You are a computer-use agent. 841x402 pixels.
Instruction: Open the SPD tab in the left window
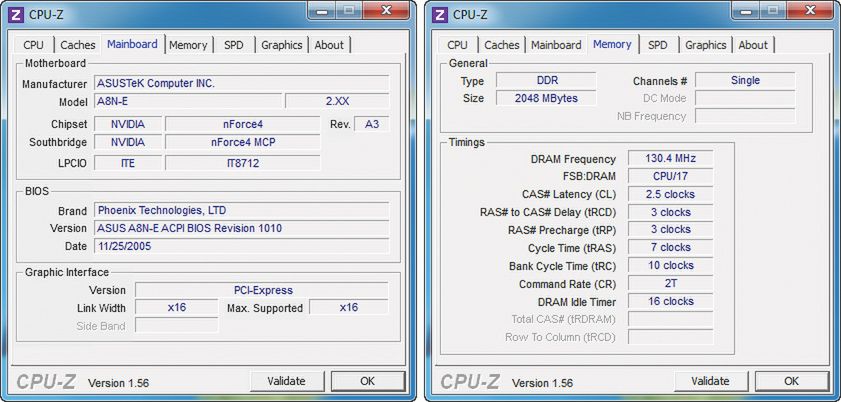coord(234,45)
